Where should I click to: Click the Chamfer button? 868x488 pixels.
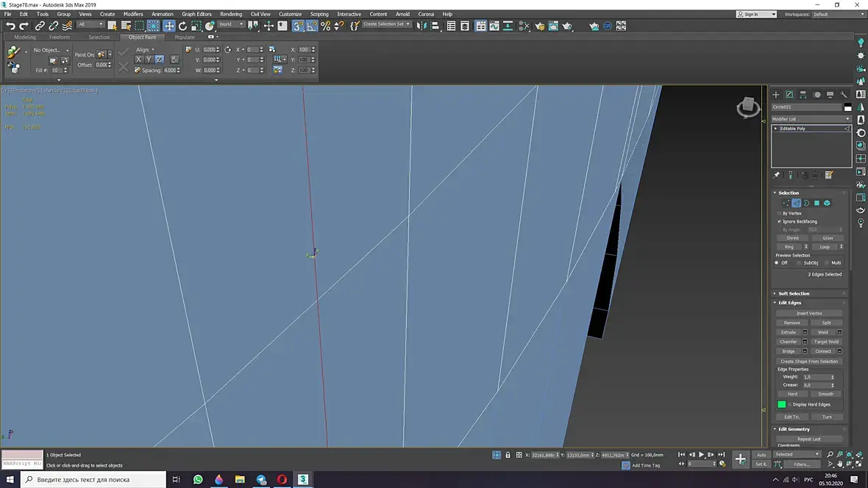(x=788, y=342)
